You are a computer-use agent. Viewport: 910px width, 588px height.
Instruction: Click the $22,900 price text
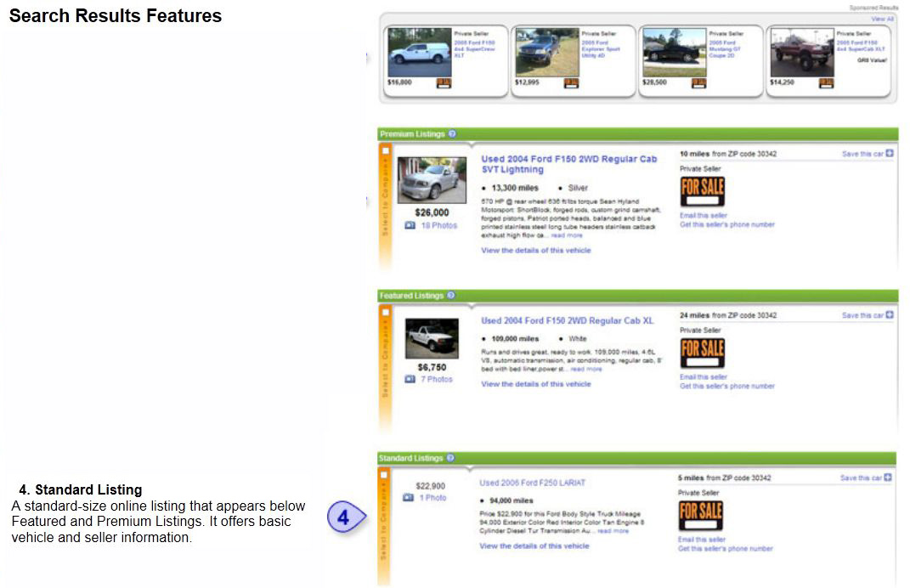(x=430, y=486)
